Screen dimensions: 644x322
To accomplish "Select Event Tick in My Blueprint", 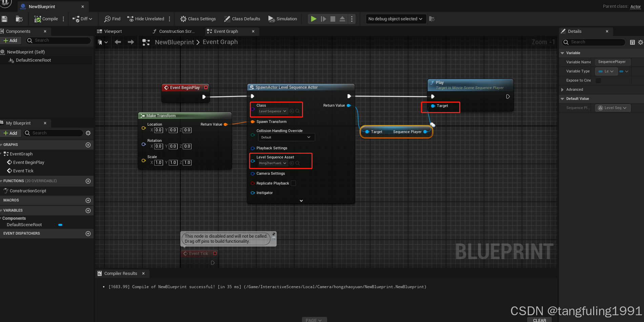I will 23,171.
